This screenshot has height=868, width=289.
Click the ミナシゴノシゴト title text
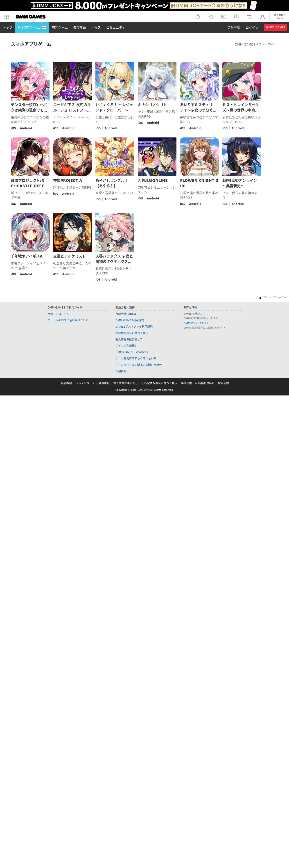tap(152, 105)
